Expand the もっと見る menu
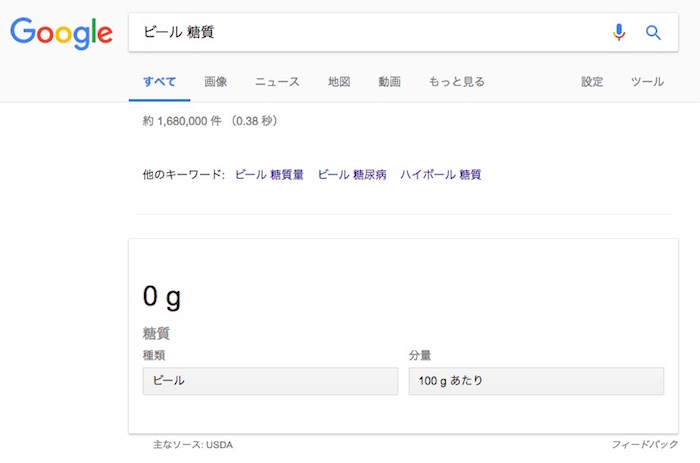Screen dimensions: 700x463 coord(456,82)
